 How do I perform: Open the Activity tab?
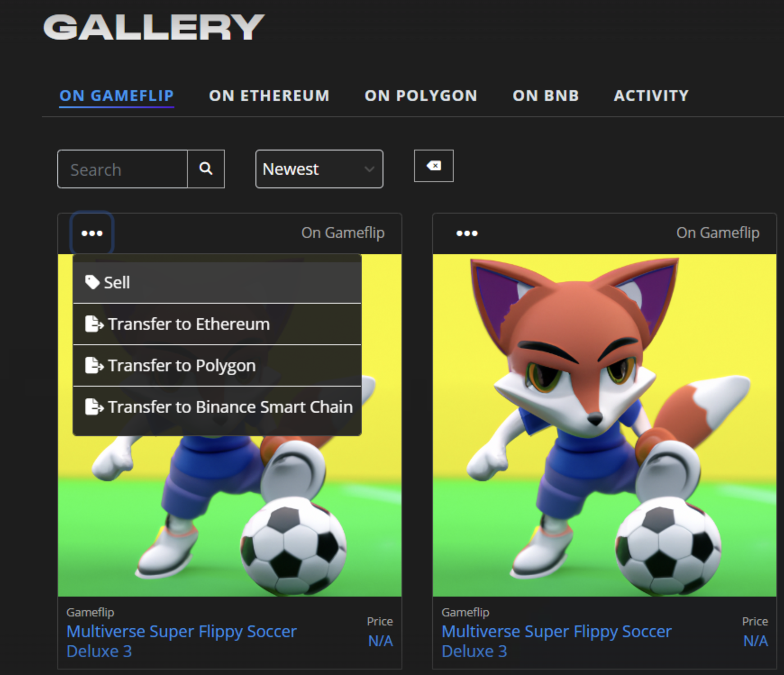651,96
